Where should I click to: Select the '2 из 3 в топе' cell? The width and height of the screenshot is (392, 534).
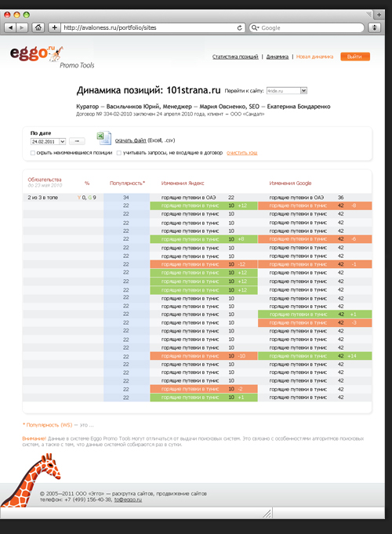pyautogui.click(x=43, y=198)
